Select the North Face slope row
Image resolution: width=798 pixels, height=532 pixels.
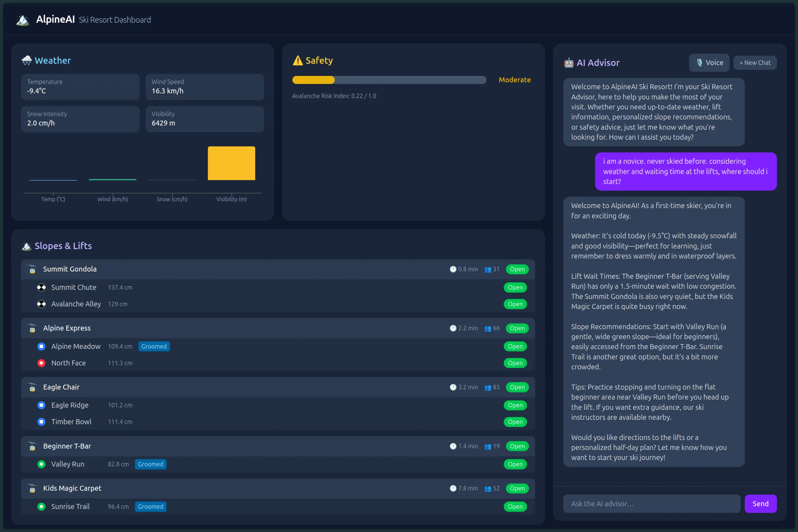click(278, 363)
